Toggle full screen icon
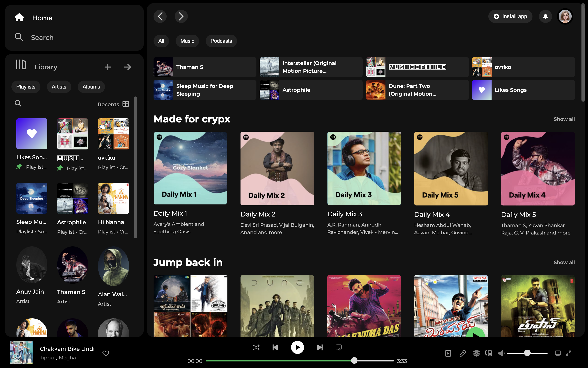Viewport: 588px width, 368px height. [x=568, y=353]
